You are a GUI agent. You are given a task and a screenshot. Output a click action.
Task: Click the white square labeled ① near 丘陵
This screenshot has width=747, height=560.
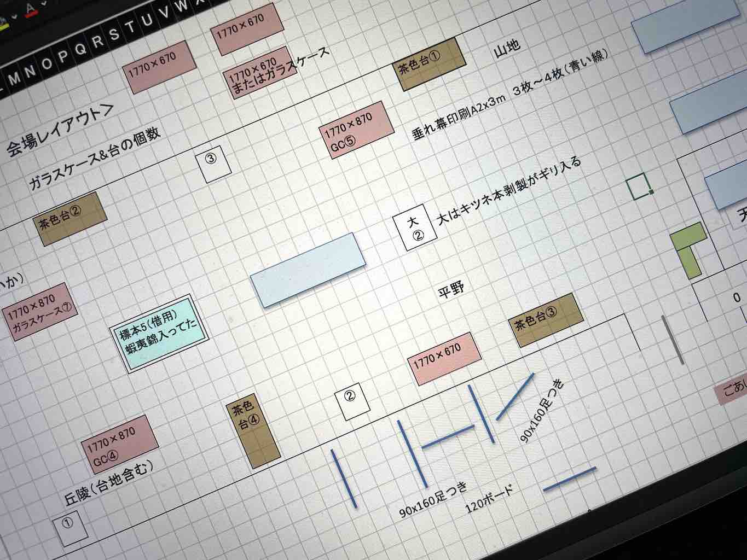pyautogui.click(x=70, y=528)
